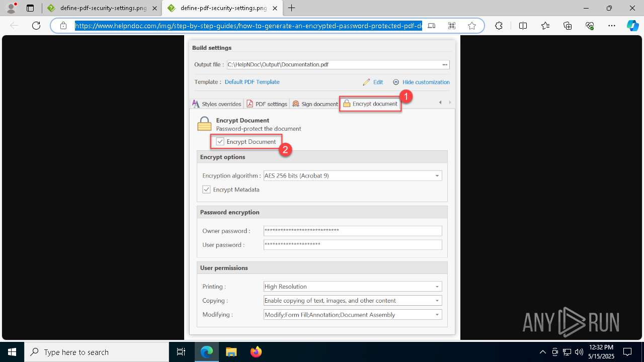The width and height of the screenshot is (644, 362).
Task: Expand the Copying permission dropdown
Action: point(437,301)
